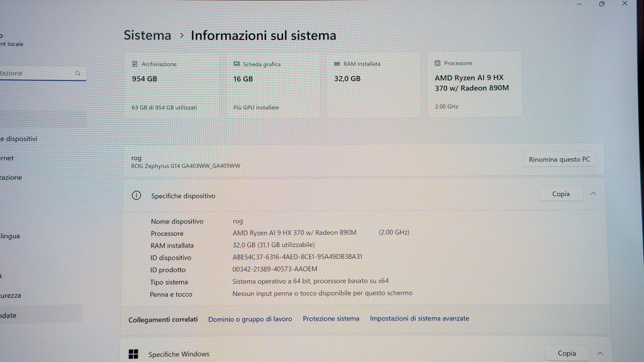Viewport: 644px width, 362px height.
Task: Open Impostazioni di sistema avanzate link
Action: 419,319
